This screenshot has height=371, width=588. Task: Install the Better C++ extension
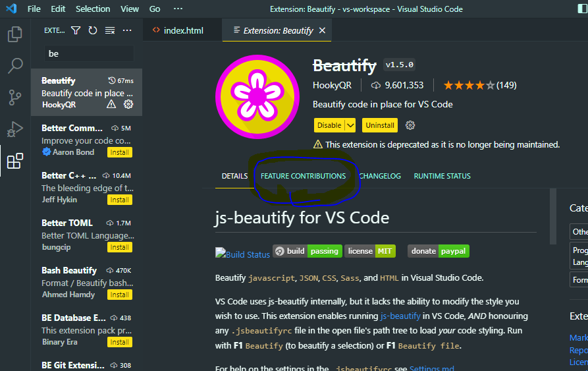pyautogui.click(x=120, y=200)
